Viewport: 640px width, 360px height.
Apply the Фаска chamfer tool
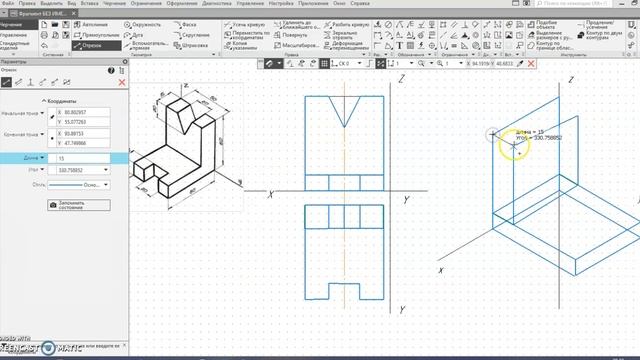tap(186, 25)
